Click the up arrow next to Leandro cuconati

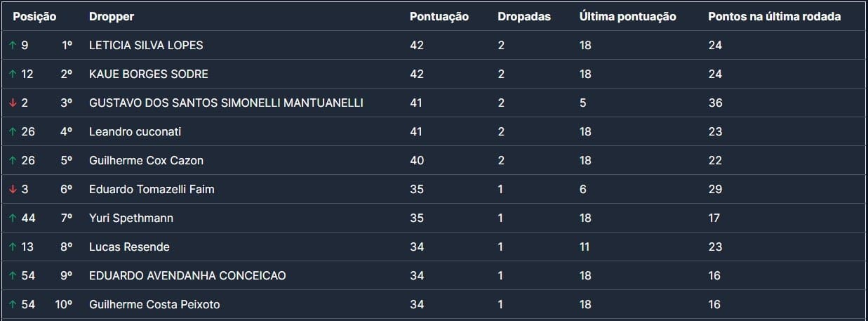pyautogui.click(x=12, y=131)
